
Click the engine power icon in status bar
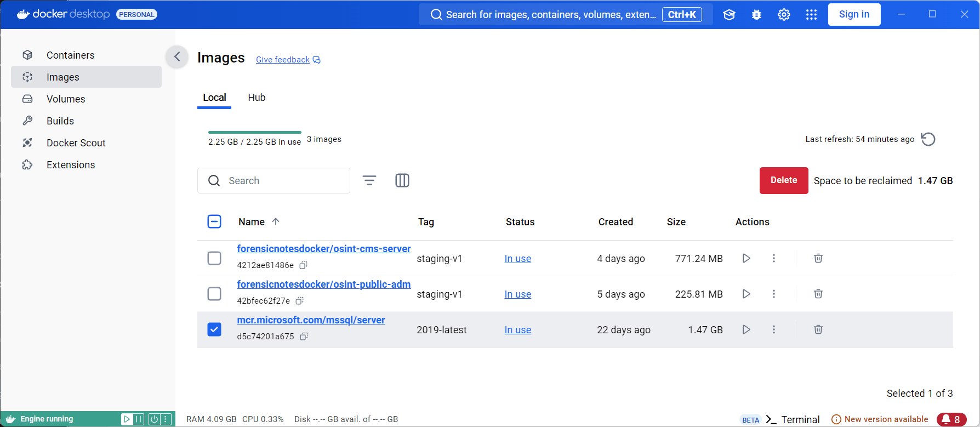point(154,419)
